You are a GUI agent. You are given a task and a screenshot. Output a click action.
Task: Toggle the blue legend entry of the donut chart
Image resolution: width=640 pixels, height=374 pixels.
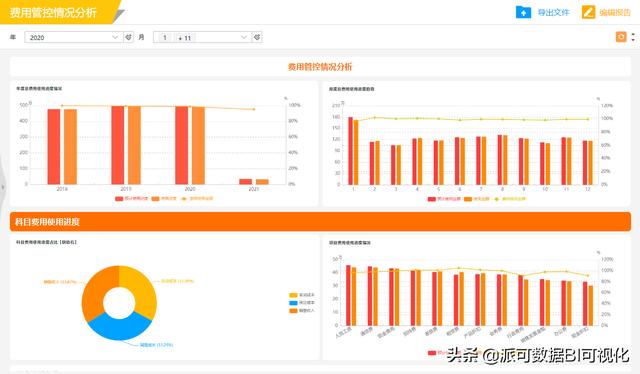pos(302,303)
